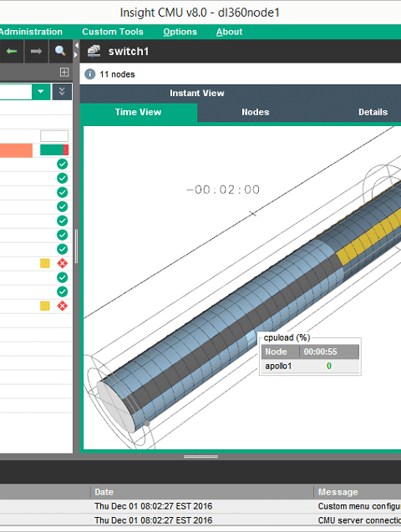Click the Node column header in cpuload tooltip

(280, 352)
